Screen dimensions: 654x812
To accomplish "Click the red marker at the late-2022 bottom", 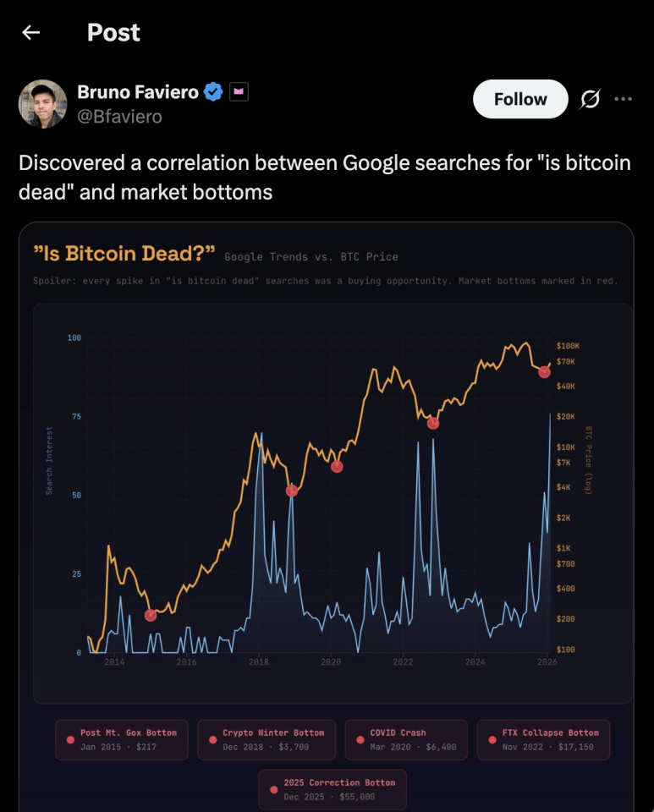I will coord(433,423).
